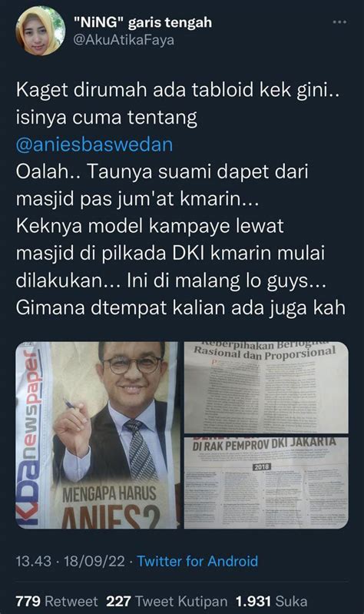The image size is (364, 614).
Task: Show the 1.931 Suka list
Action: point(271,601)
